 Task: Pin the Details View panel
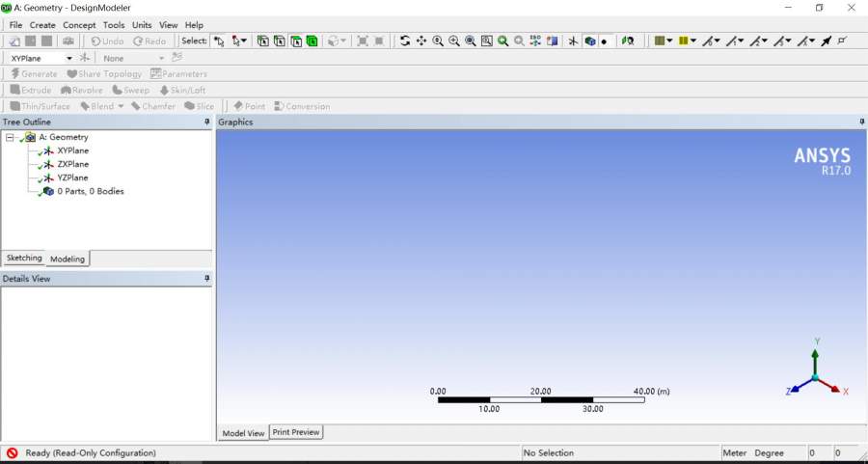click(x=207, y=279)
